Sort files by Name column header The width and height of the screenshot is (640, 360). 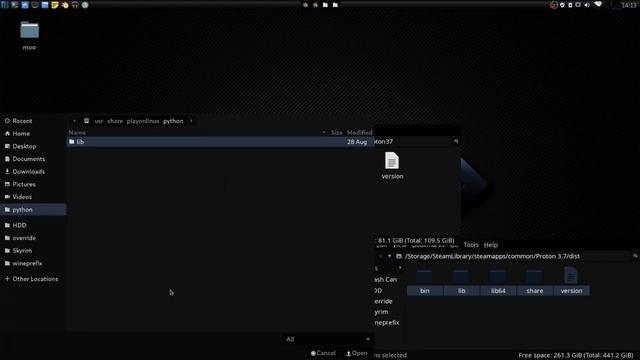click(x=77, y=132)
